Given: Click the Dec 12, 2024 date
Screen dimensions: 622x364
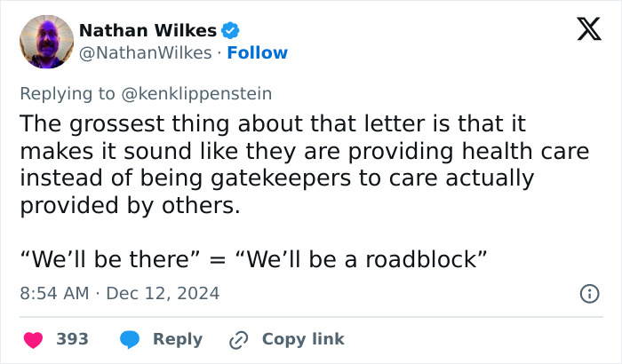Looking at the screenshot, I should [163, 293].
